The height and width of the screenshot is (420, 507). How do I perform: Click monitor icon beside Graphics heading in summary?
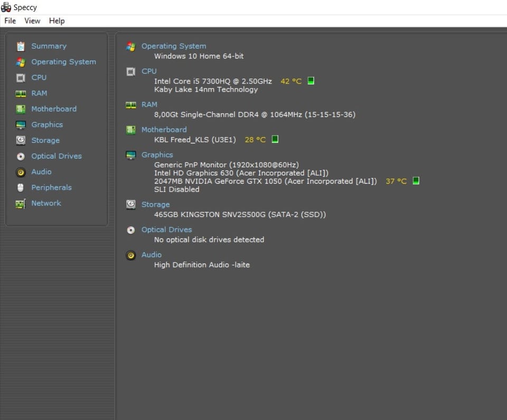coord(130,156)
